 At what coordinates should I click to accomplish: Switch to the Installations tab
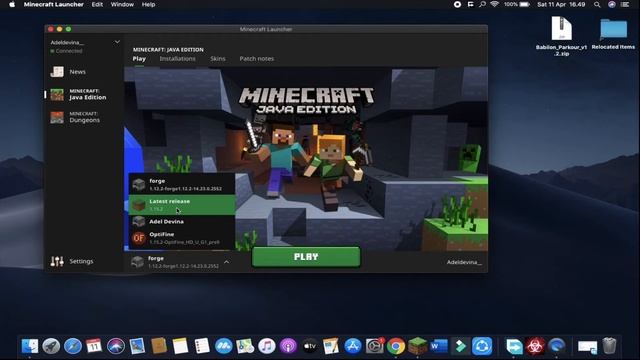(177, 59)
